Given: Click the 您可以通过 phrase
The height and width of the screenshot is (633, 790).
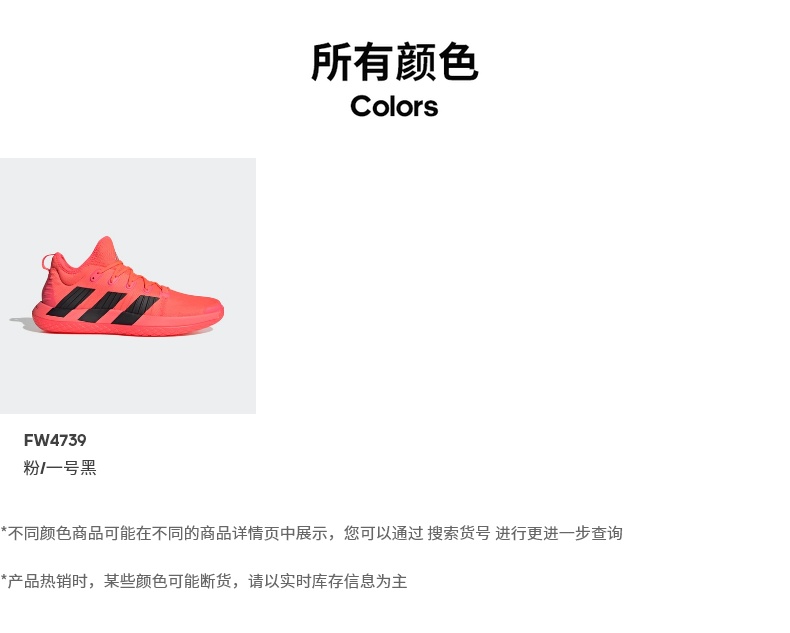Looking at the screenshot, I should (x=383, y=533).
